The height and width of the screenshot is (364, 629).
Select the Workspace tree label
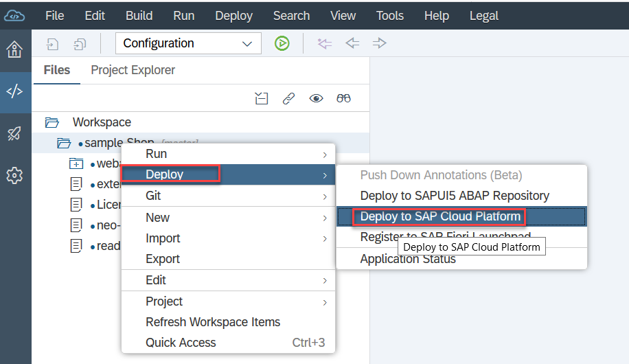tap(102, 122)
